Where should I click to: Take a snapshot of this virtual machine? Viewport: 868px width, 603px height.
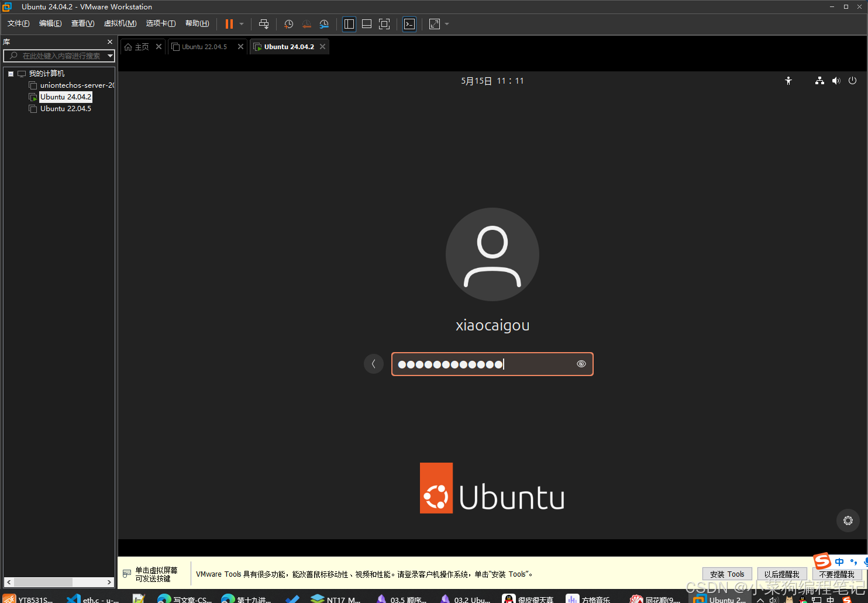pyautogui.click(x=288, y=24)
